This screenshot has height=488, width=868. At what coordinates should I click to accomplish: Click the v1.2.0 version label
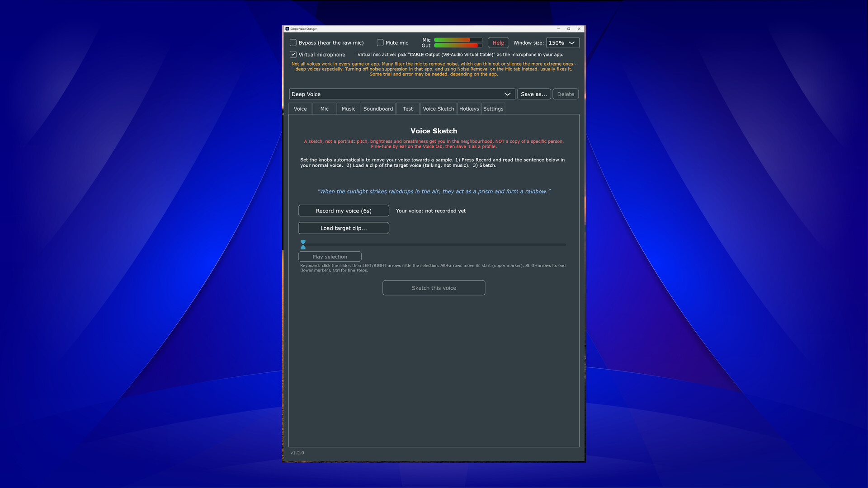pos(297,453)
